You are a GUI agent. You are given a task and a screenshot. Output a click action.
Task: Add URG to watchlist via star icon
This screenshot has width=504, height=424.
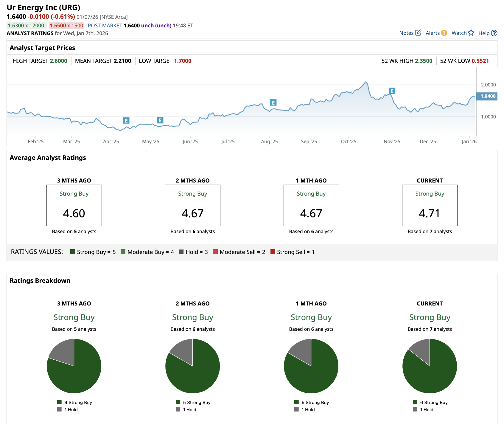pyautogui.click(x=471, y=33)
